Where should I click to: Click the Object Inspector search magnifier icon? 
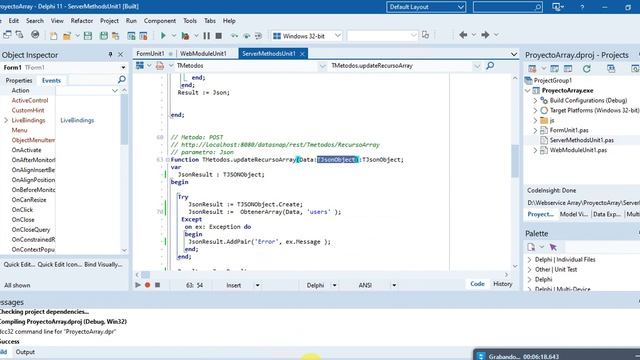(122, 80)
